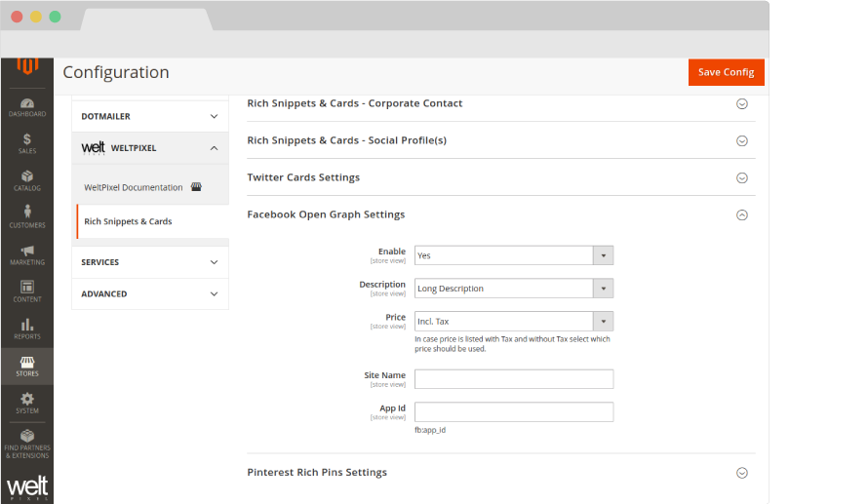Viewport: 868px width, 504px height.
Task: Click the Save Config button
Action: click(x=726, y=72)
